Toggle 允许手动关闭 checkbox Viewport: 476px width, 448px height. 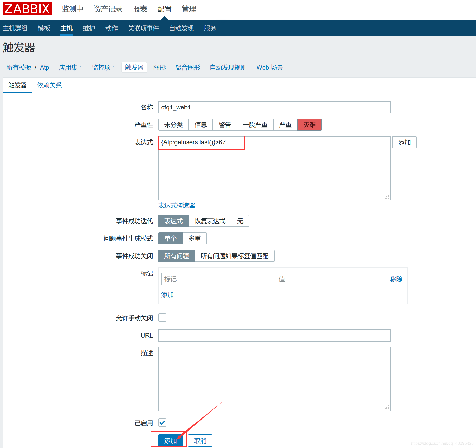coord(162,318)
